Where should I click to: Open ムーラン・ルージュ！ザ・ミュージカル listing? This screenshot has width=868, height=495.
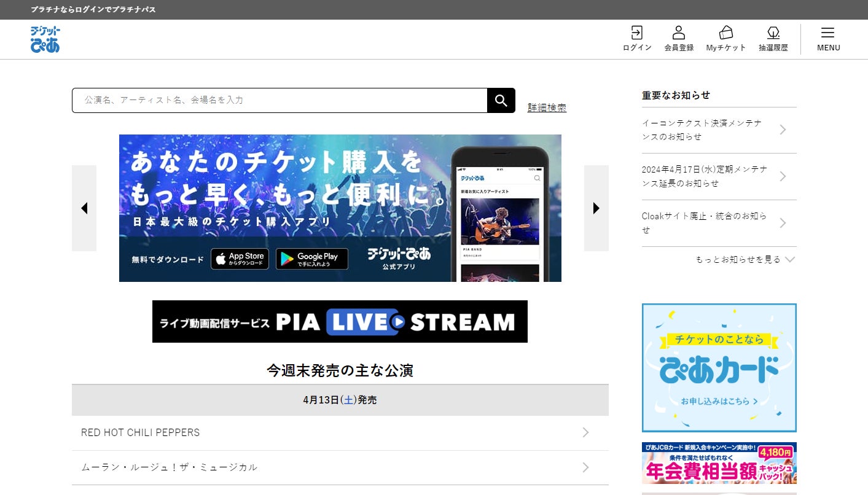coord(340,467)
